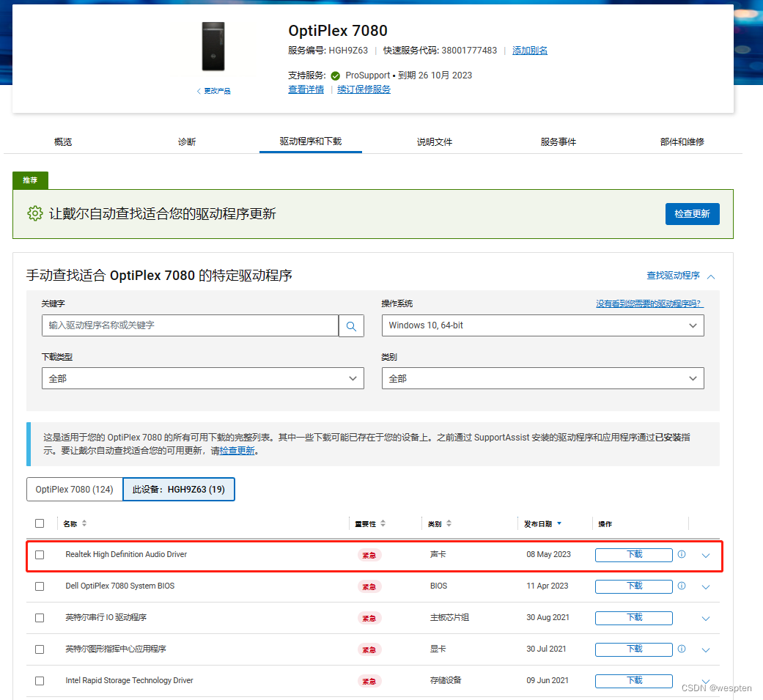The width and height of the screenshot is (763, 700).
Task: Collapse the 查找驱动程序 section
Action: point(681,276)
